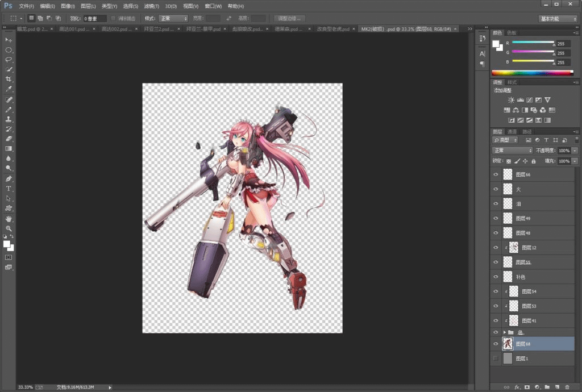The image size is (582, 392).
Task: Select the Horizontal Type tool
Action: 9,189
